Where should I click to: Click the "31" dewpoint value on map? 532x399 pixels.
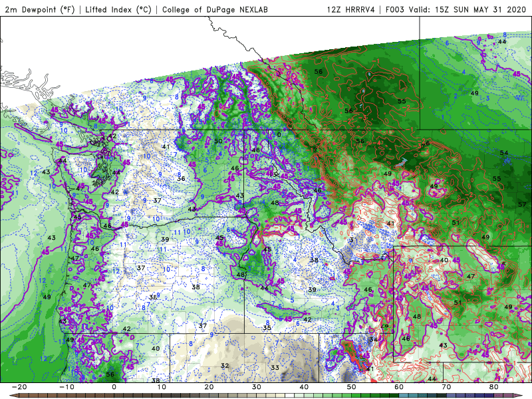point(354,240)
